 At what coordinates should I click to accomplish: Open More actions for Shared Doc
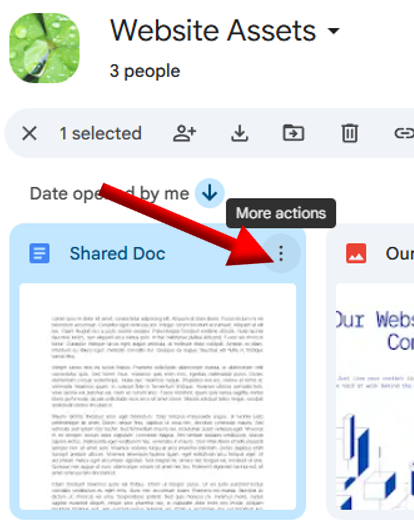(281, 253)
